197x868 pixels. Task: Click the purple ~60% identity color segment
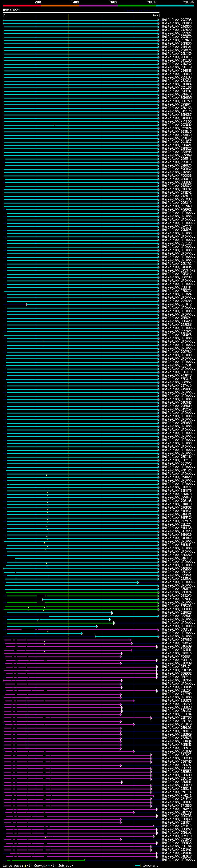[98, 6]
